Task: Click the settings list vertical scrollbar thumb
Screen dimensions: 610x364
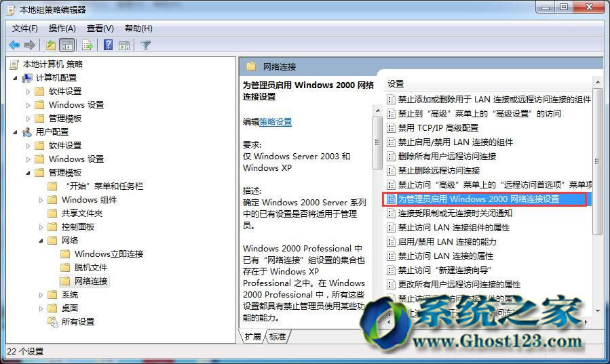Action: (597, 161)
